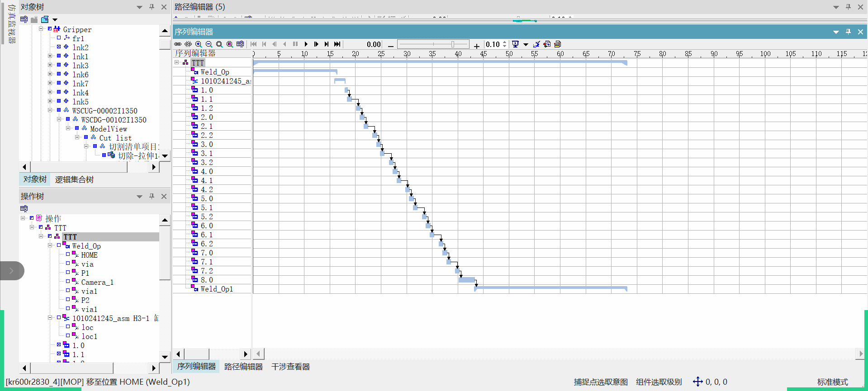This screenshot has width=868, height=391.
Task: Click the yellow calculator-style icon in sequence toolbar
Action: [558, 44]
